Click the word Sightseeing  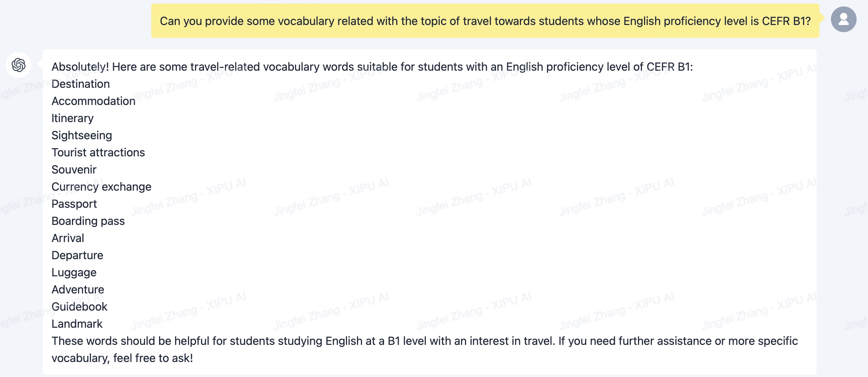(82, 135)
